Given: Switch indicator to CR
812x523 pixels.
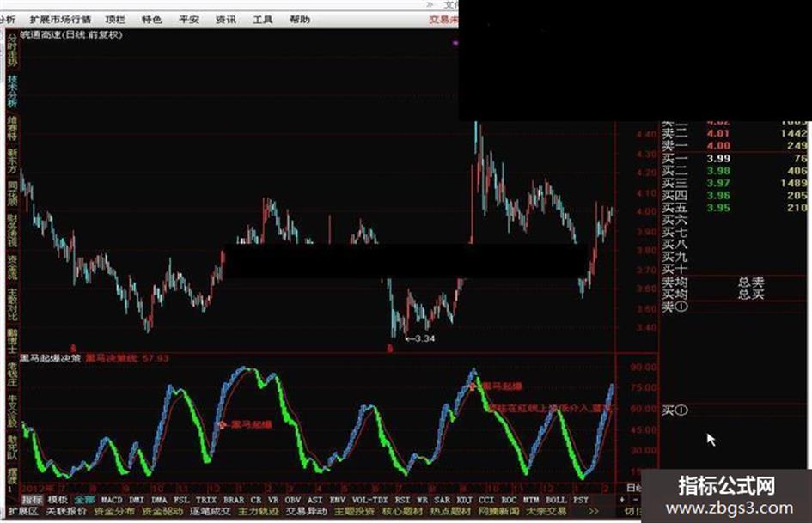Looking at the screenshot, I should tap(256, 500).
